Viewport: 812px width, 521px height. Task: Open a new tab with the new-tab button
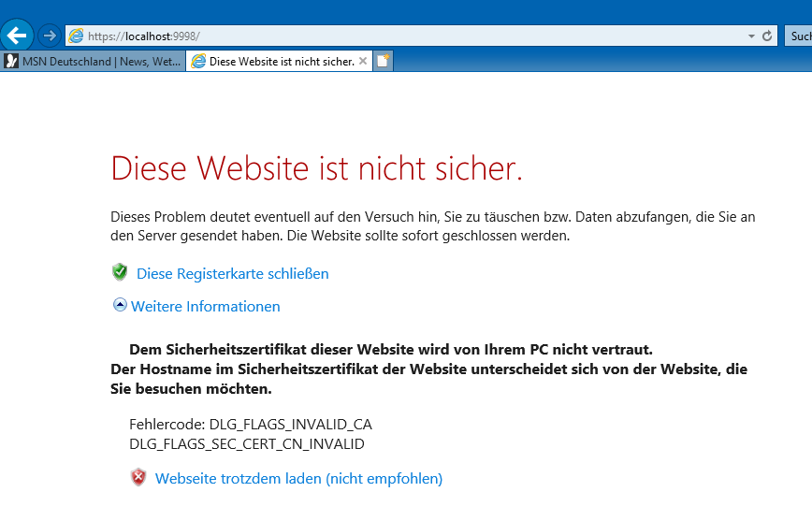pyautogui.click(x=383, y=61)
